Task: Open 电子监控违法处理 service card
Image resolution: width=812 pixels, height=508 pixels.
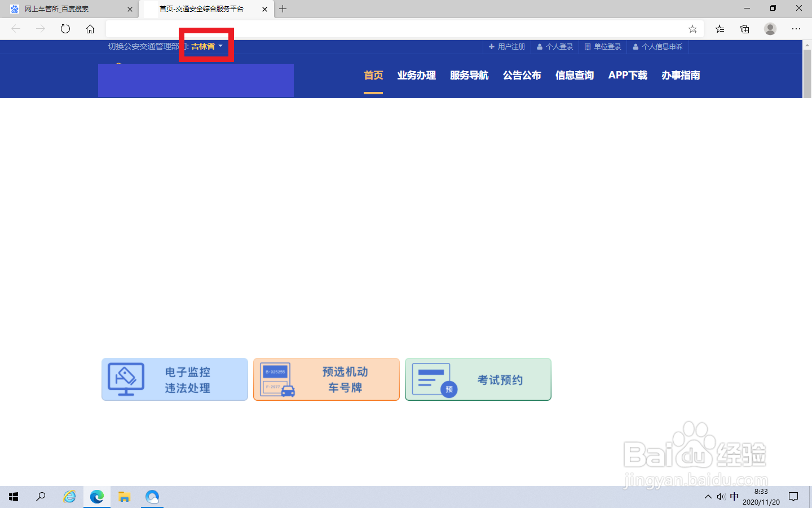Action: tap(175, 379)
